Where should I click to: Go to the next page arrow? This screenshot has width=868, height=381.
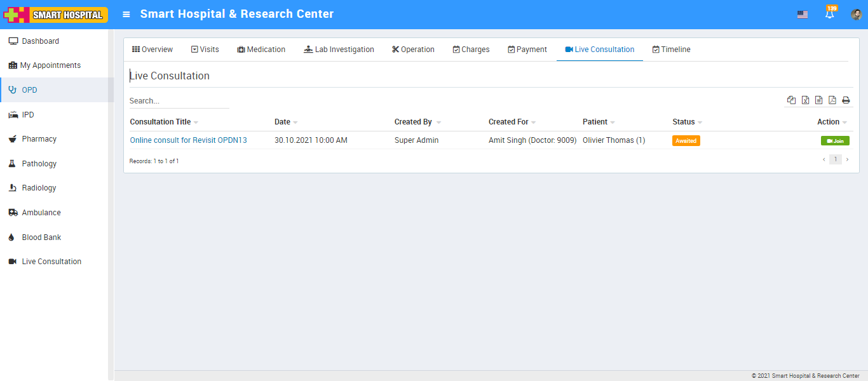(x=847, y=159)
